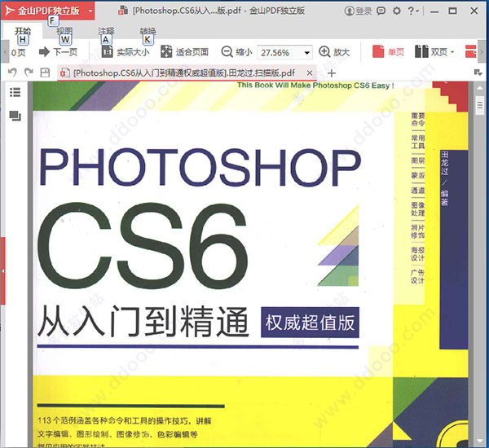Expand the red left side panel handle
The height and width of the screenshot is (448, 489).
(2, 270)
